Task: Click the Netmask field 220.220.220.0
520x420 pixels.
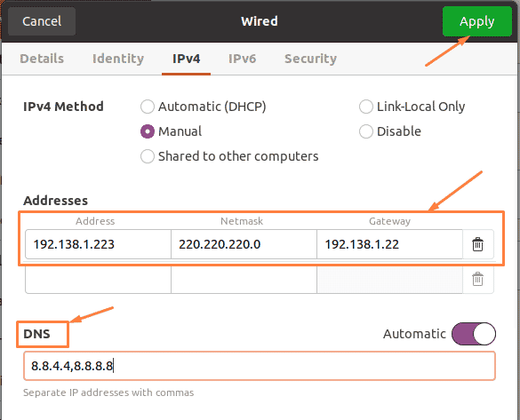Action: tap(244, 244)
